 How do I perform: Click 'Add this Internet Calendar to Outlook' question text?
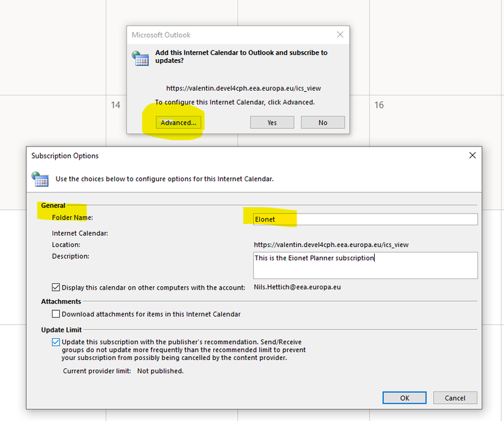point(241,56)
